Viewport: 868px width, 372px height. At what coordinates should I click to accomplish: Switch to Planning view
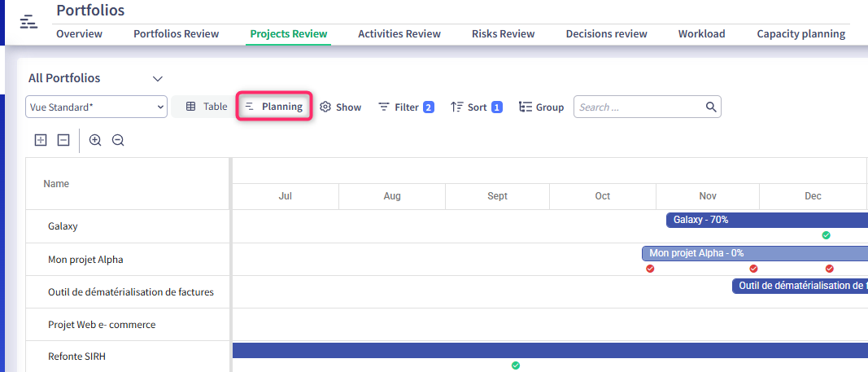click(x=274, y=107)
